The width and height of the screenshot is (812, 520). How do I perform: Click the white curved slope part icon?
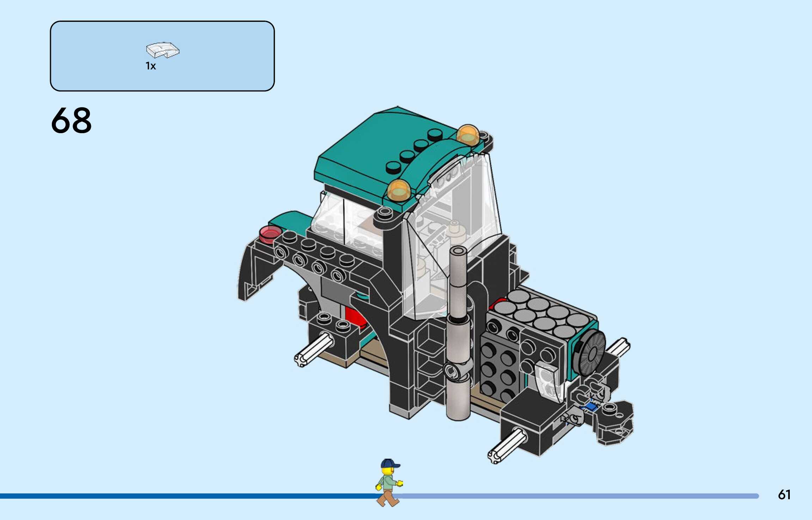tap(163, 50)
